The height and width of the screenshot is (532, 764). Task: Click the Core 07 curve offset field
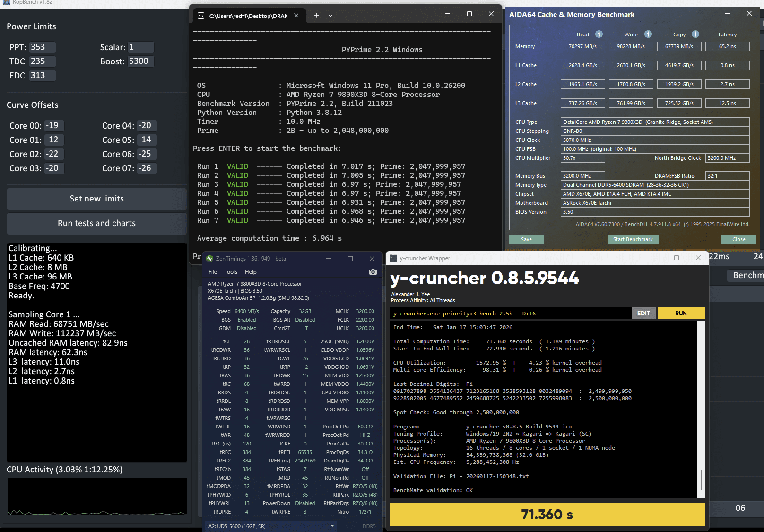pyautogui.click(x=147, y=168)
